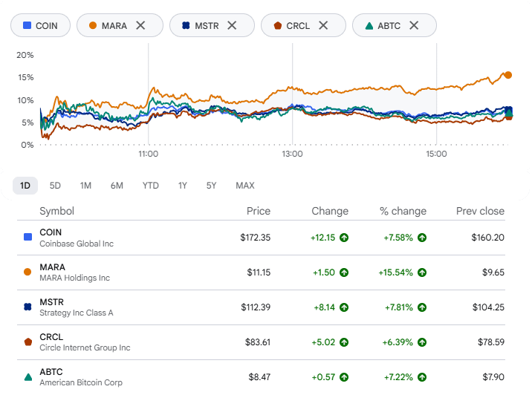Viewport: 532px width, 395px height.
Task: Switch chart range to 1M
Action: coord(85,186)
